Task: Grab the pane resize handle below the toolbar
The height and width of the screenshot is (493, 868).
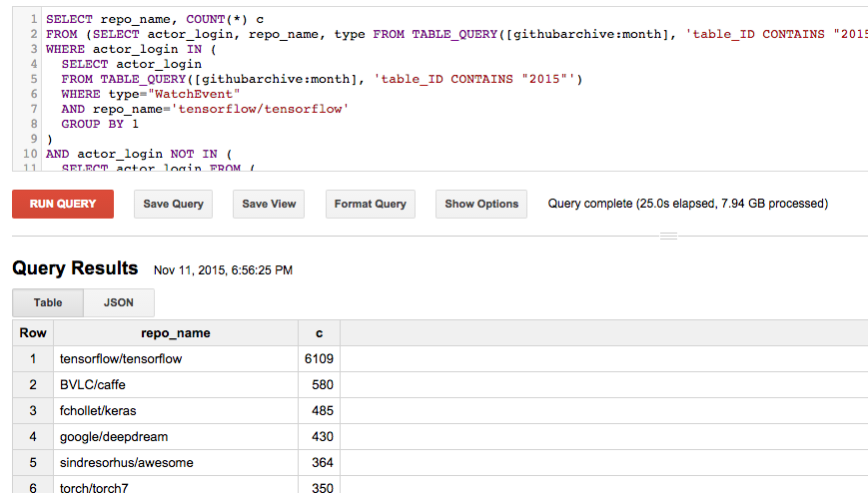Action: tap(668, 237)
